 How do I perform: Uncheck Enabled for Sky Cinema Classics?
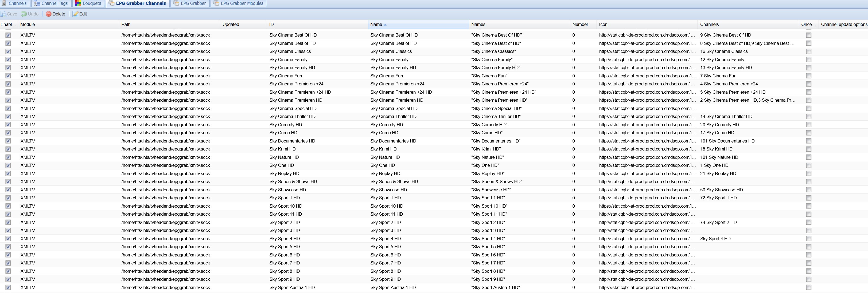click(8, 52)
